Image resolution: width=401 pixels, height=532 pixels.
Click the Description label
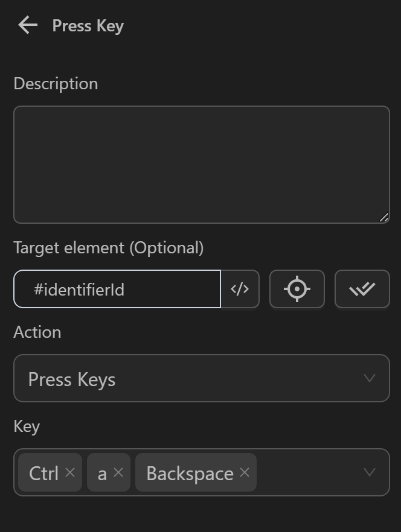56,83
